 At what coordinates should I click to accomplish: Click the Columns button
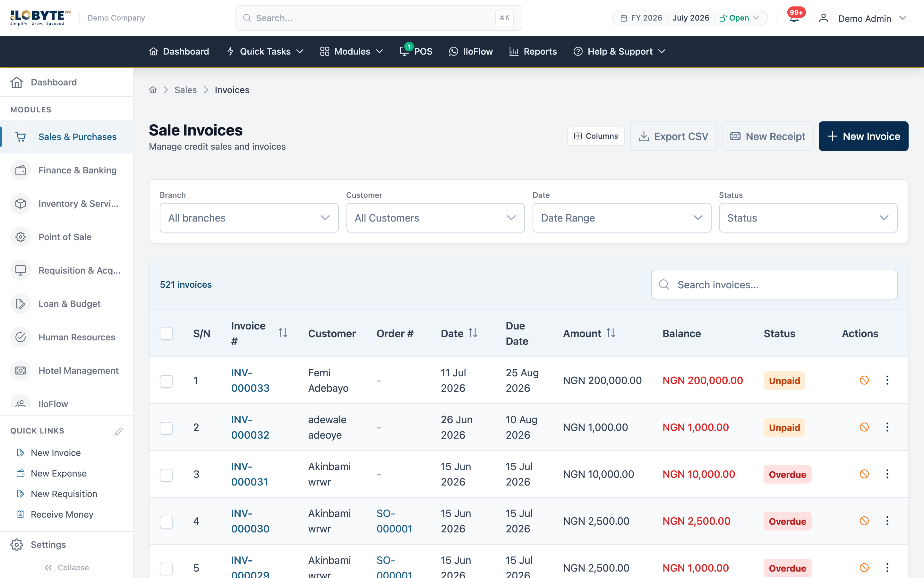[x=596, y=136]
